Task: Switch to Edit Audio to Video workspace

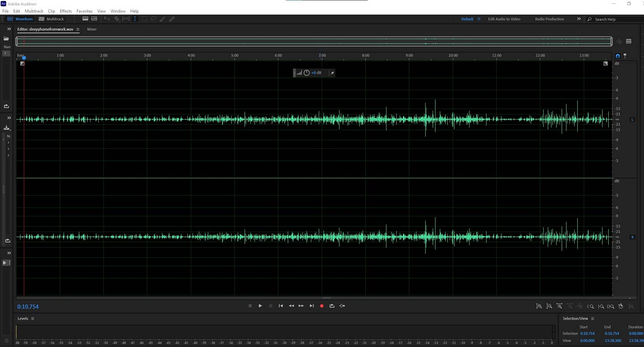Action: coord(504,19)
